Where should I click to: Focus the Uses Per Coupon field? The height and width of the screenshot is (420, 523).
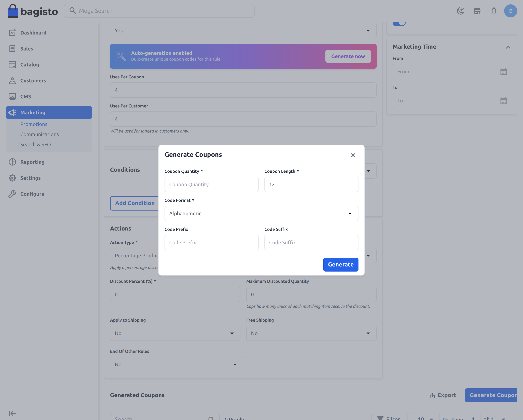pos(243,90)
